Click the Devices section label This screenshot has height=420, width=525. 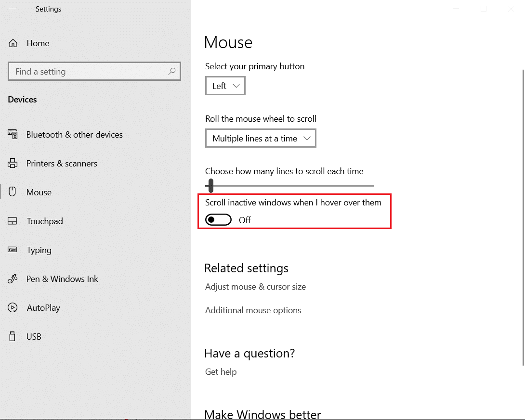coord(23,99)
